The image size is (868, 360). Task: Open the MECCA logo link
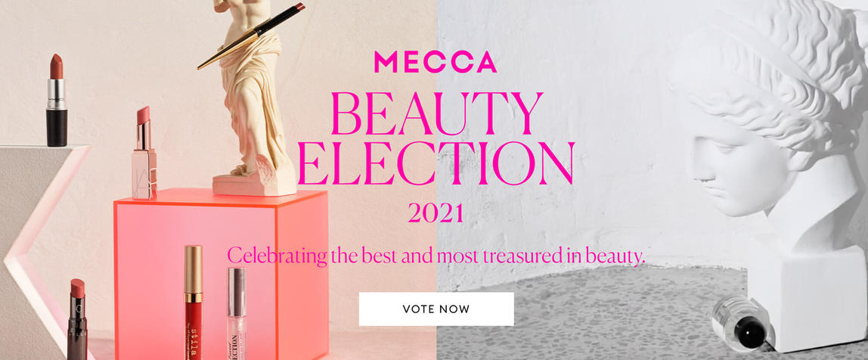(x=435, y=62)
